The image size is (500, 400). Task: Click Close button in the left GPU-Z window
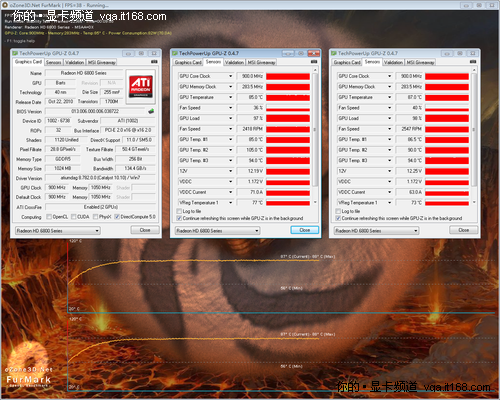click(x=145, y=230)
